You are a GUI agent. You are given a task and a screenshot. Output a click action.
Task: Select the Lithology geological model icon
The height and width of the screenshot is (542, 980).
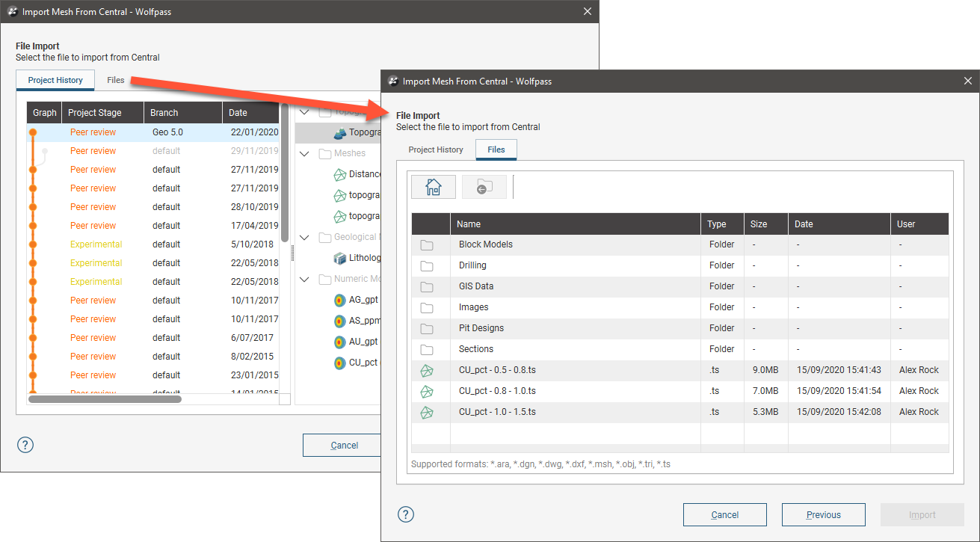340,258
